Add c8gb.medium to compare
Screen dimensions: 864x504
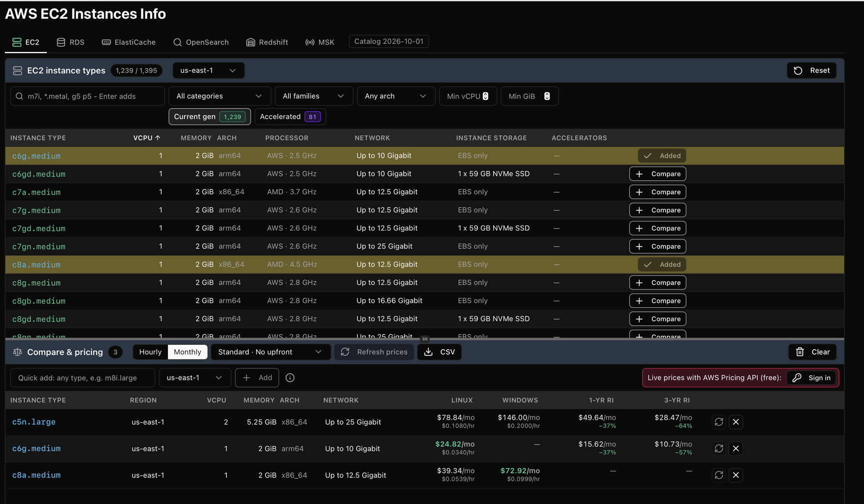tap(657, 301)
